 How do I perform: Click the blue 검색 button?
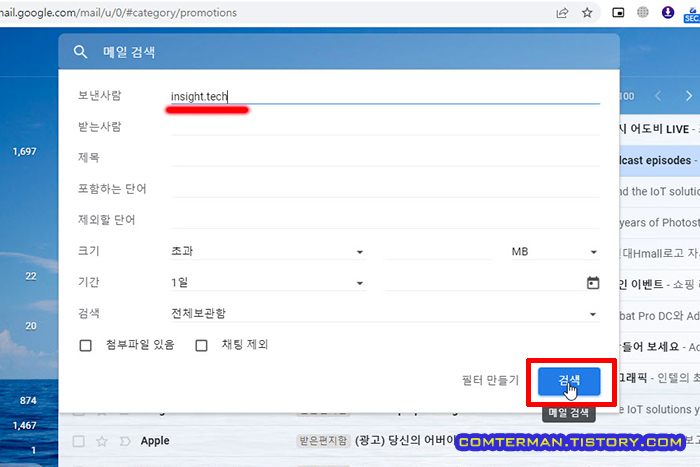[x=569, y=381]
